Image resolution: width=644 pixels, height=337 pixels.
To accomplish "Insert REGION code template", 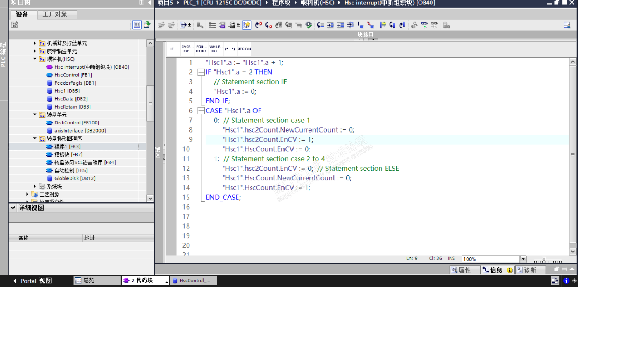I will (x=244, y=49).
